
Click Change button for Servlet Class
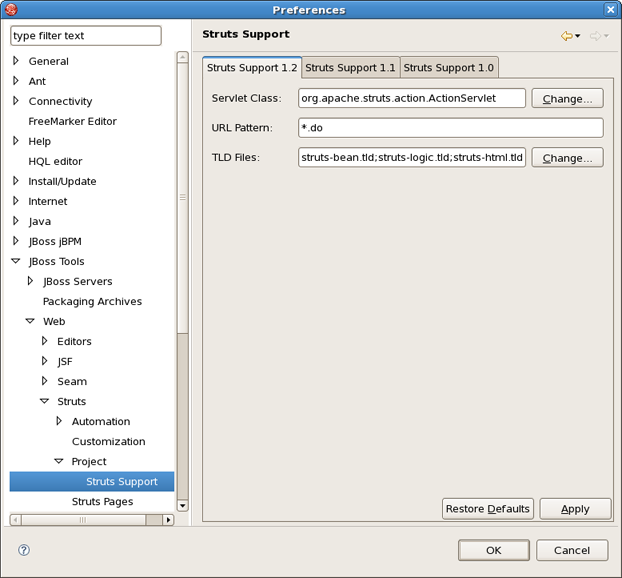pyautogui.click(x=567, y=98)
